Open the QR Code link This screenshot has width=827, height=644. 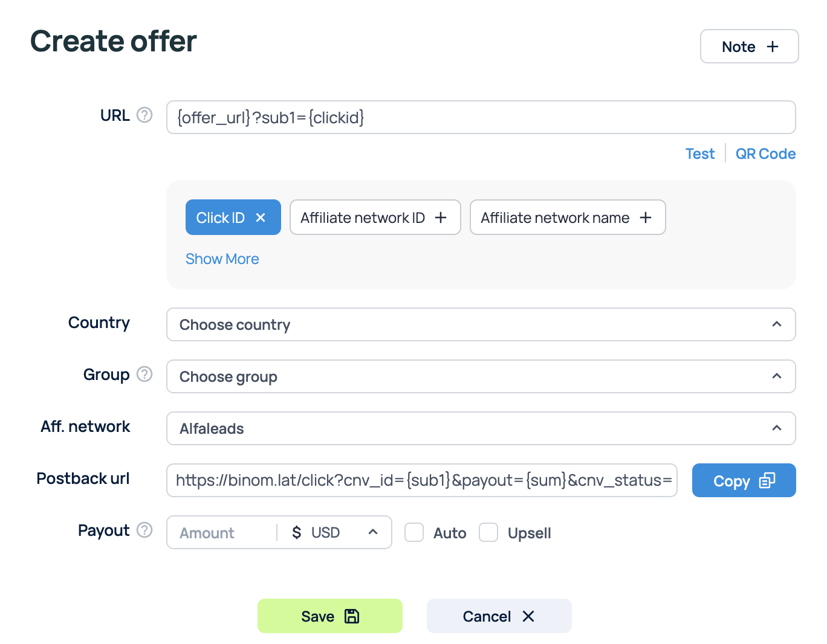coord(765,154)
